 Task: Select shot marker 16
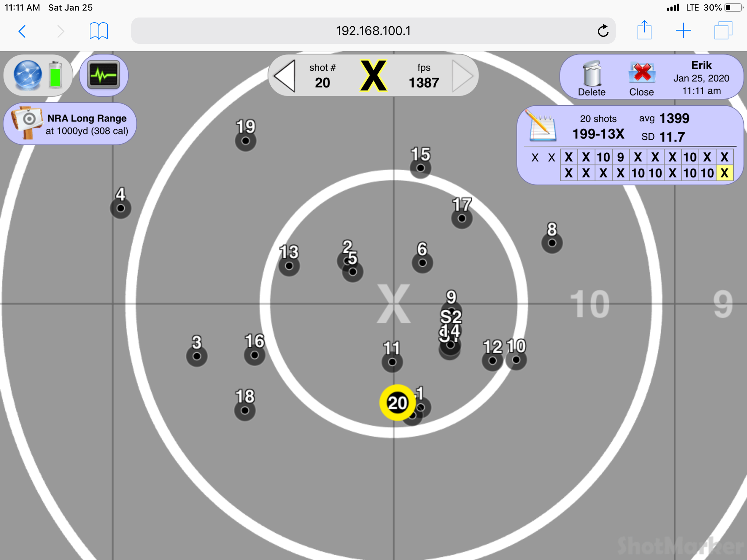click(x=255, y=355)
